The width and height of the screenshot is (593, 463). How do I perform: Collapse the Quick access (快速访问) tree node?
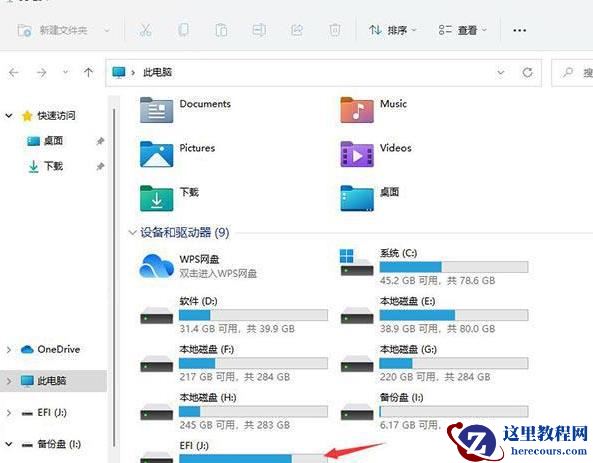pyautogui.click(x=9, y=115)
